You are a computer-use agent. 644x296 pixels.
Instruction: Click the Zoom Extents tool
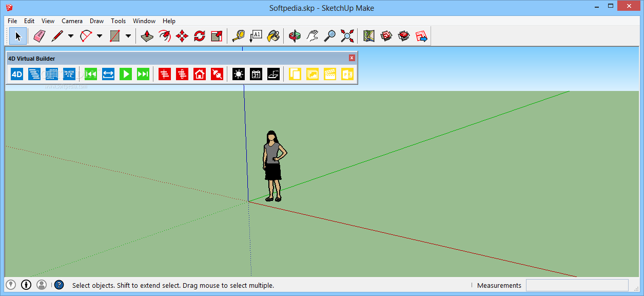(x=347, y=36)
